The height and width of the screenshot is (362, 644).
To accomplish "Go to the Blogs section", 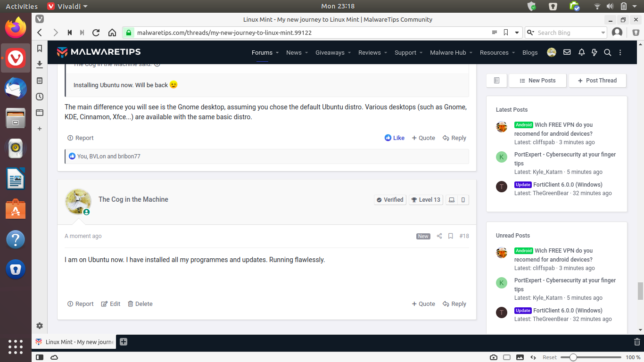I will point(530,53).
